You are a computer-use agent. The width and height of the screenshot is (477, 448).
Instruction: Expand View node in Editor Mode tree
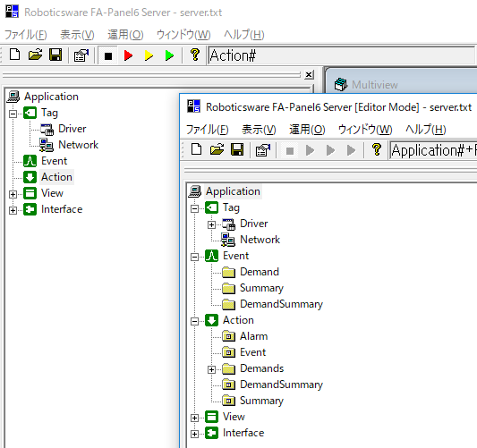coord(194,418)
